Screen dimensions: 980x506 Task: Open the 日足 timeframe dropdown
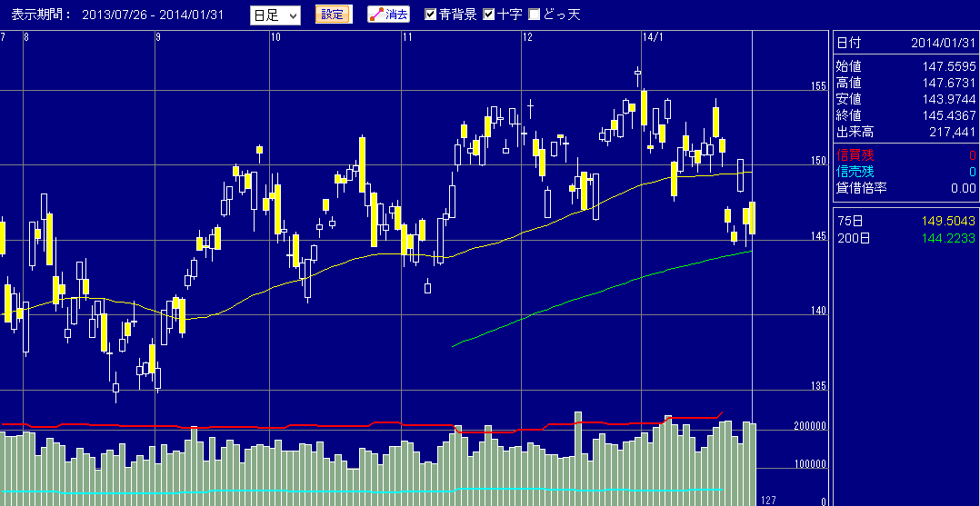[275, 15]
